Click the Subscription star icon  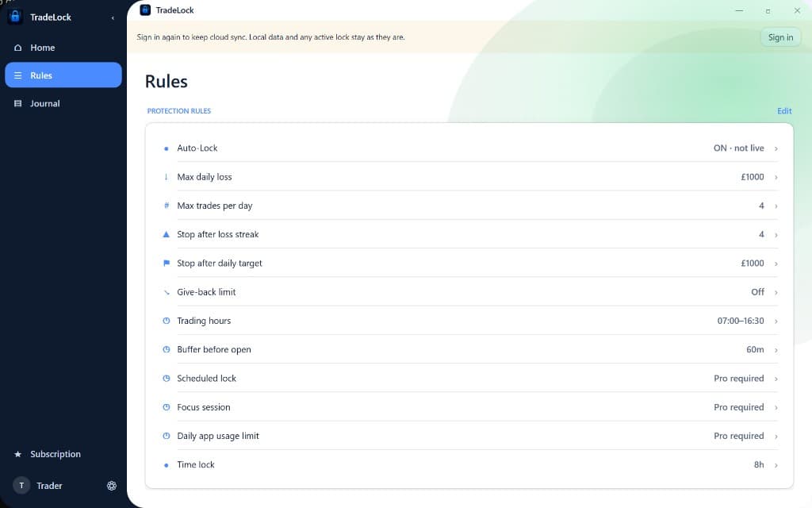click(x=18, y=454)
